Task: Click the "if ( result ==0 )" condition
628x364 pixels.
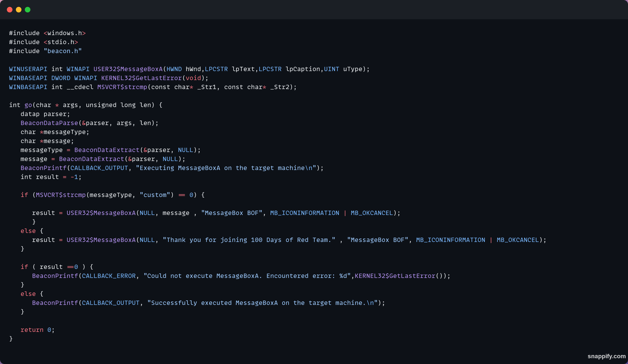Action: click(53, 267)
